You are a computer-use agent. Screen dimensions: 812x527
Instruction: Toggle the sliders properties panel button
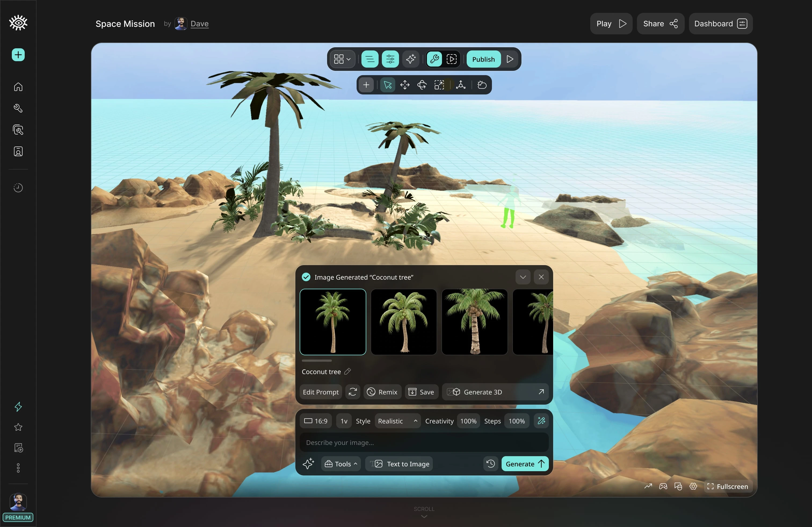(390, 59)
